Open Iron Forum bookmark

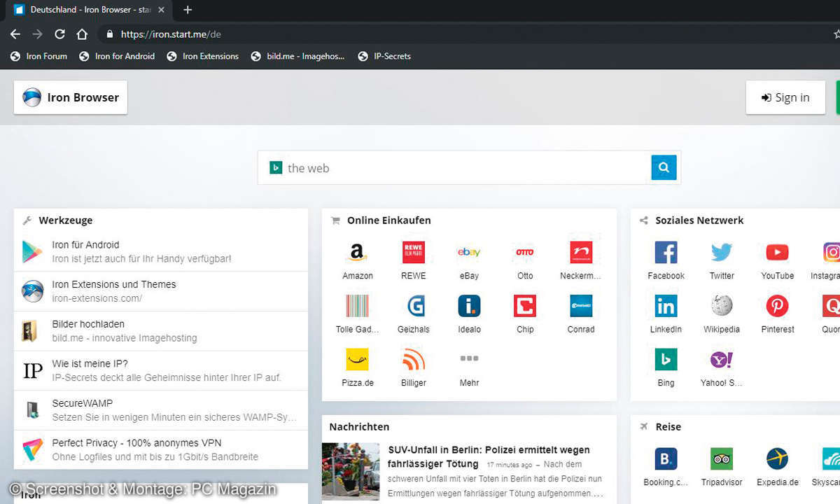[39, 56]
